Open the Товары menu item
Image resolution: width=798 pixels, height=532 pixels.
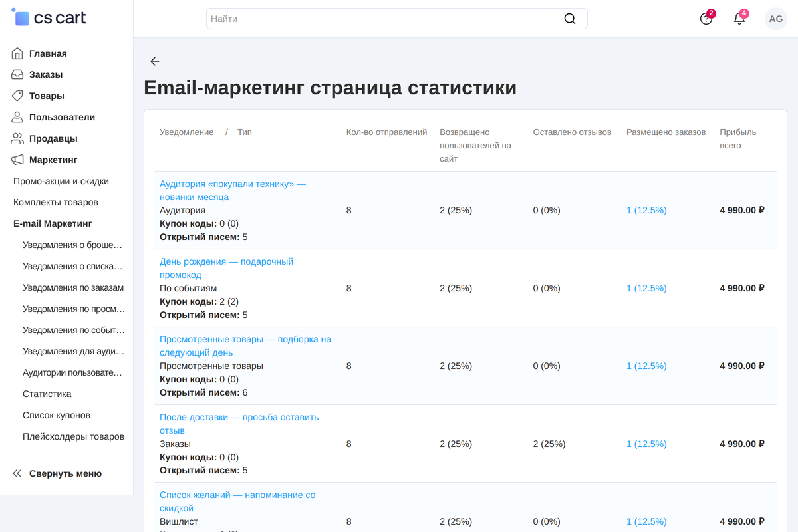pyautogui.click(x=47, y=96)
